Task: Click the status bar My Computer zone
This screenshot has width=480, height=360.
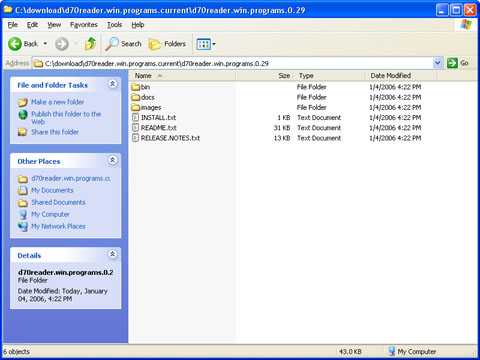Action: click(412, 352)
